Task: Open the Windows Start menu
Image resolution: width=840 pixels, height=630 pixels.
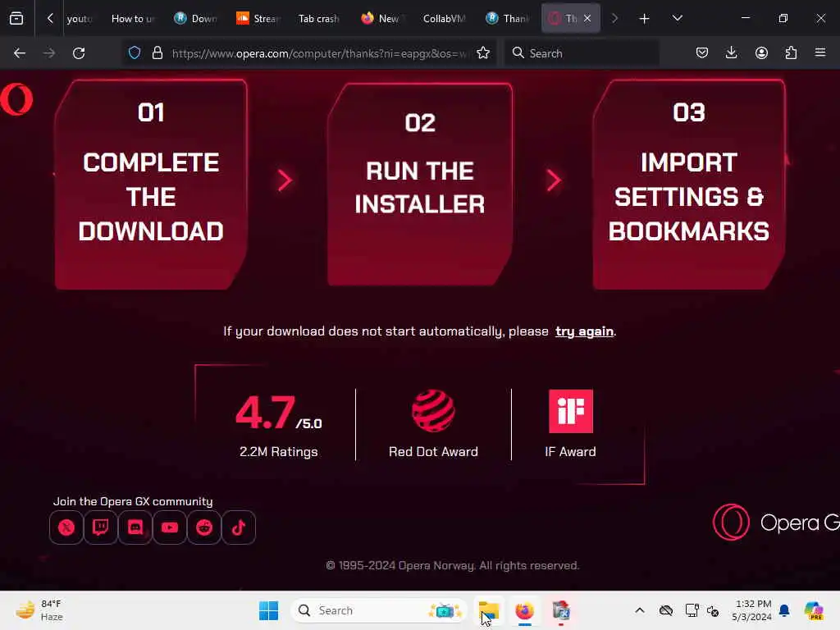Action: tap(268, 610)
